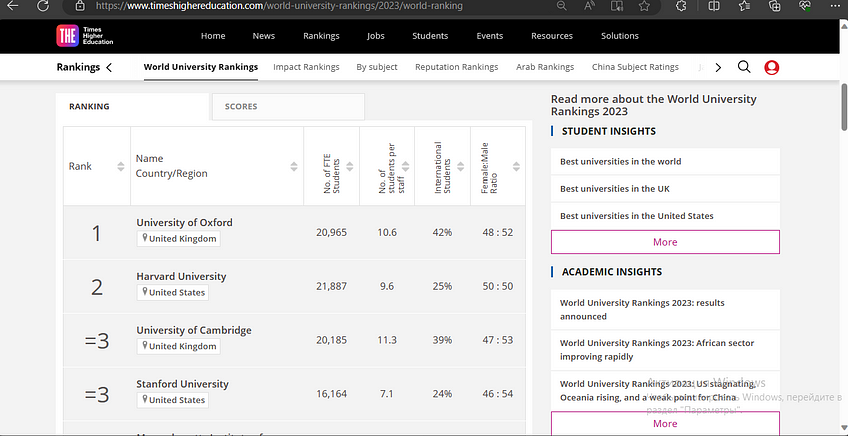Sort by No. of FTE Students arrows
The height and width of the screenshot is (436, 848).
(x=350, y=167)
